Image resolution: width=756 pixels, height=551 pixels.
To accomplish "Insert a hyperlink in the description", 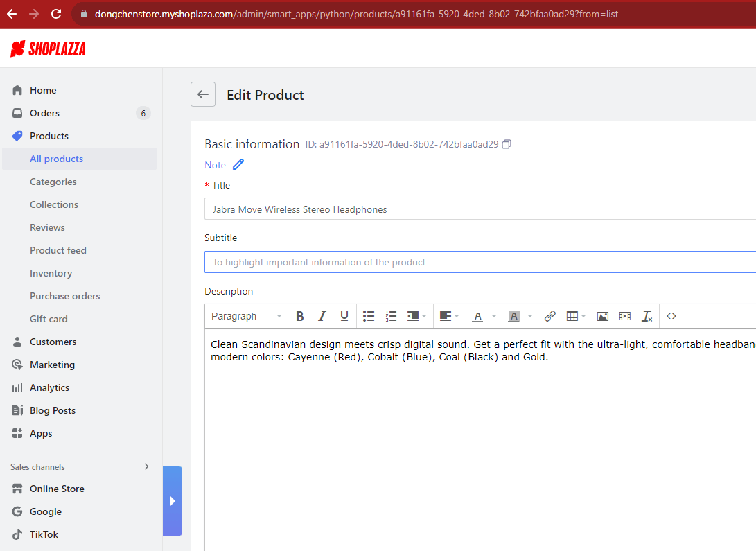I will tap(550, 316).
